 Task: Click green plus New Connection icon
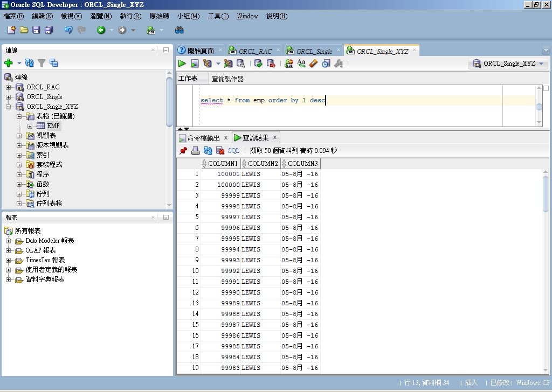pyautogui.click(x=9, y=63)
